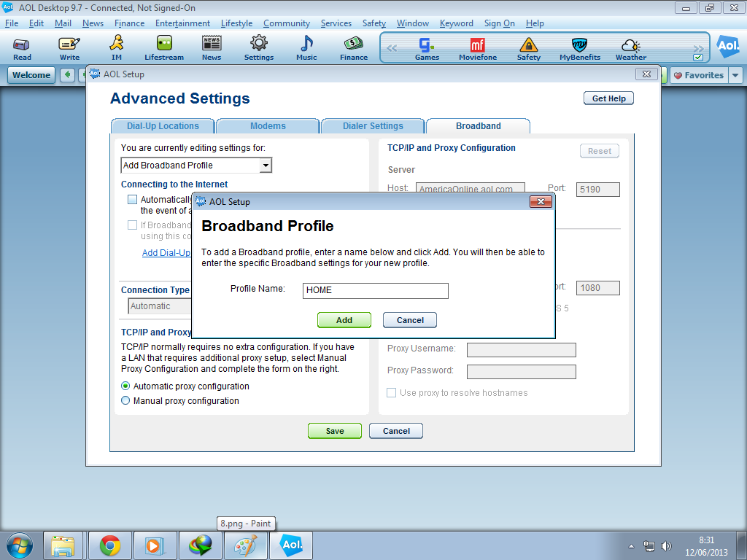Open Chrome from the taskbar
The width and height of the screenshot is (747, 560).
pos(110,545)
